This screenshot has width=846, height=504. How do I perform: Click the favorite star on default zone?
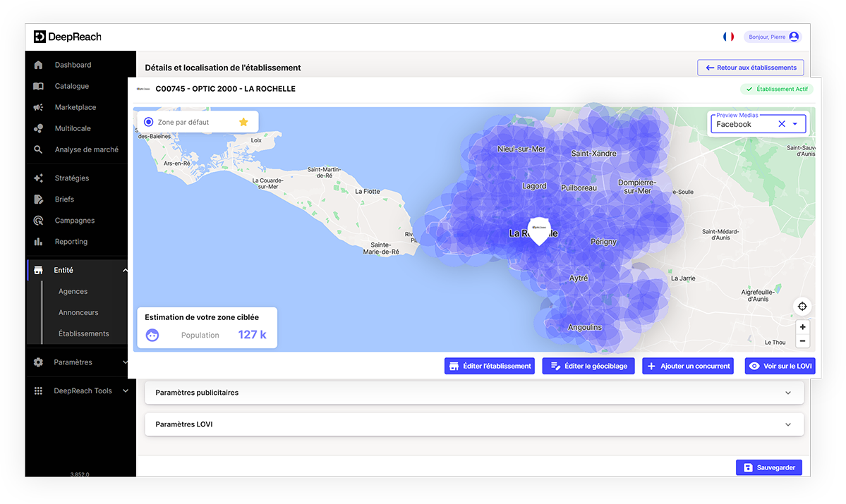(x=243, y=122)
